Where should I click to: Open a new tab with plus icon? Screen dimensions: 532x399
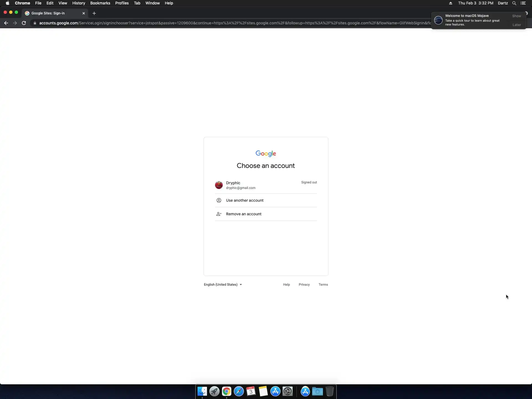[x=94, y=13]
